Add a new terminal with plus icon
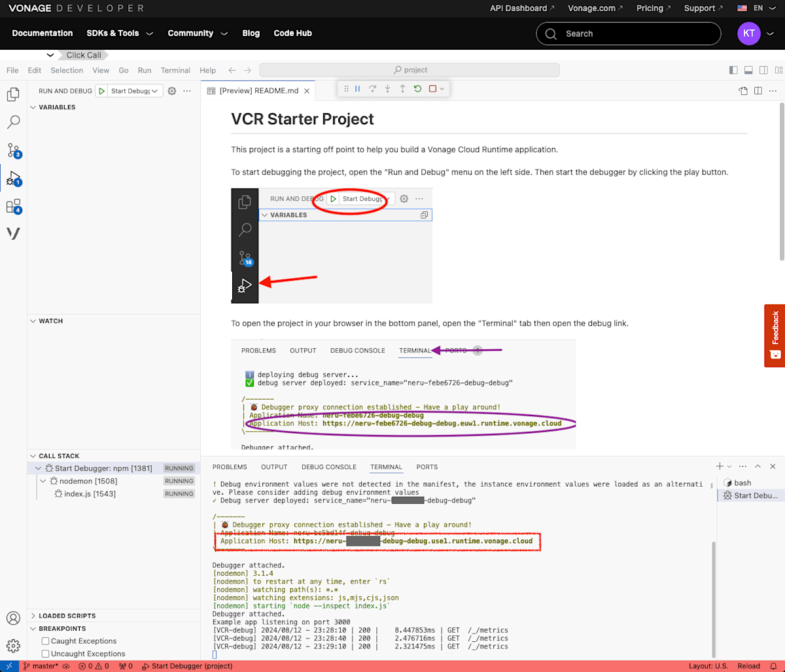This screenshot has height=672, width=785. click(720, 467)
